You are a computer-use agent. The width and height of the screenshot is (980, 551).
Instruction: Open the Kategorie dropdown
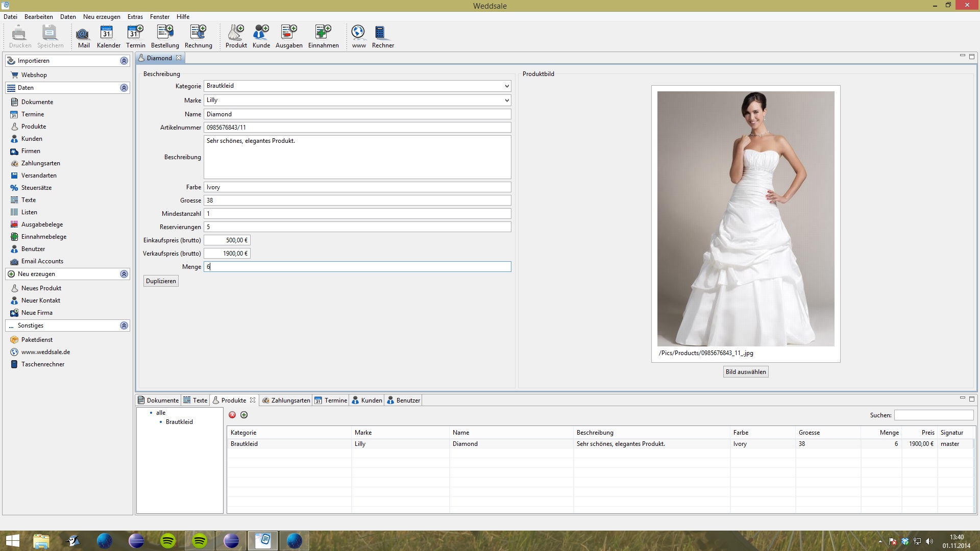tap(506, 86)
